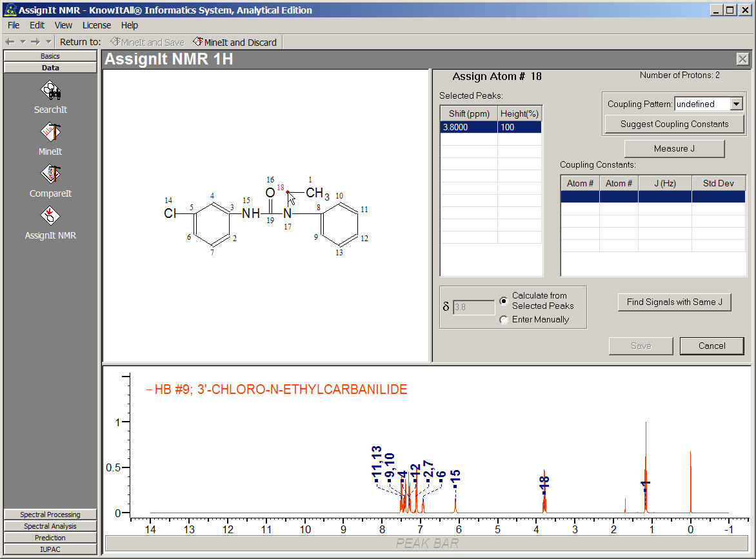Click the Measure J button

674,148
